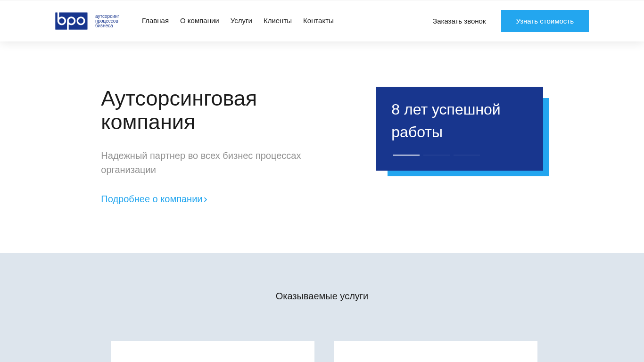Click the Оказываемые услуги section title
Viewport: 644px width, 362px height.
322,296
